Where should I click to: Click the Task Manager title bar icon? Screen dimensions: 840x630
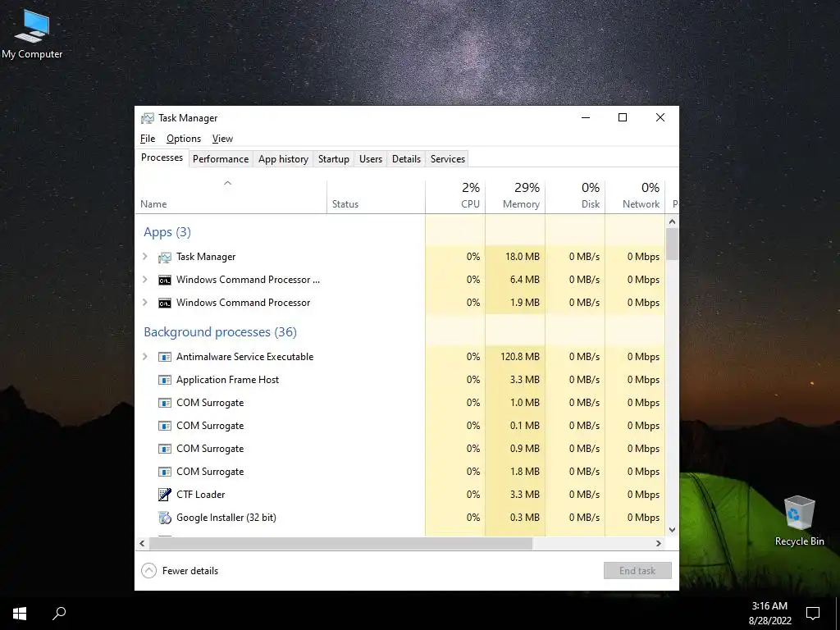pos(148,118)
